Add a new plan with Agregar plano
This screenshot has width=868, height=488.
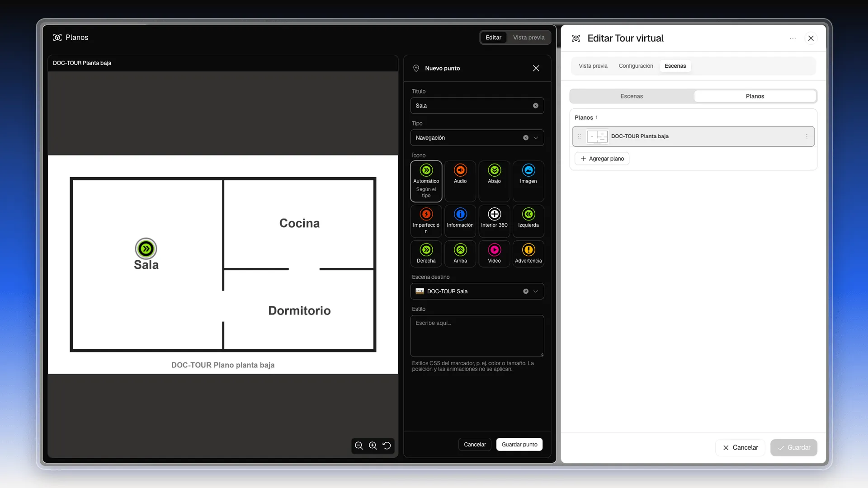[602, 159]
